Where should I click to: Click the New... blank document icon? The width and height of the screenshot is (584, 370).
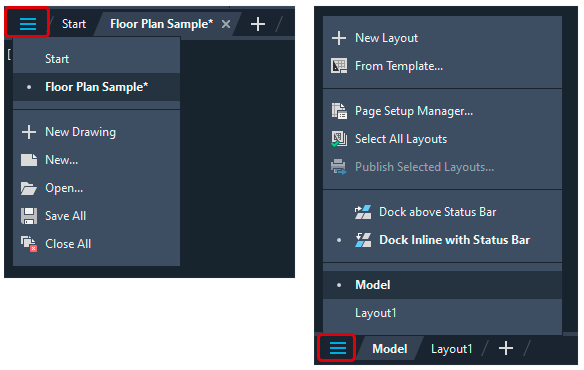pos(29,160)
